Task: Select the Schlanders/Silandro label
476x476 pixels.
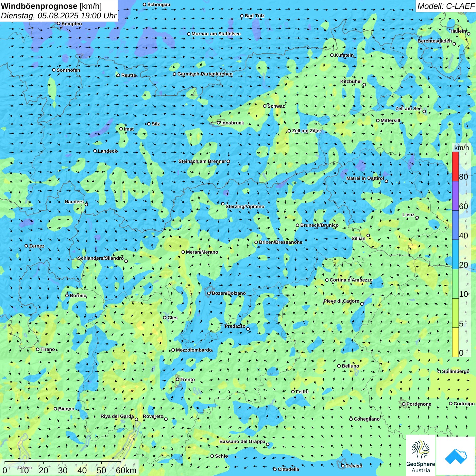Action: point(101,258)
